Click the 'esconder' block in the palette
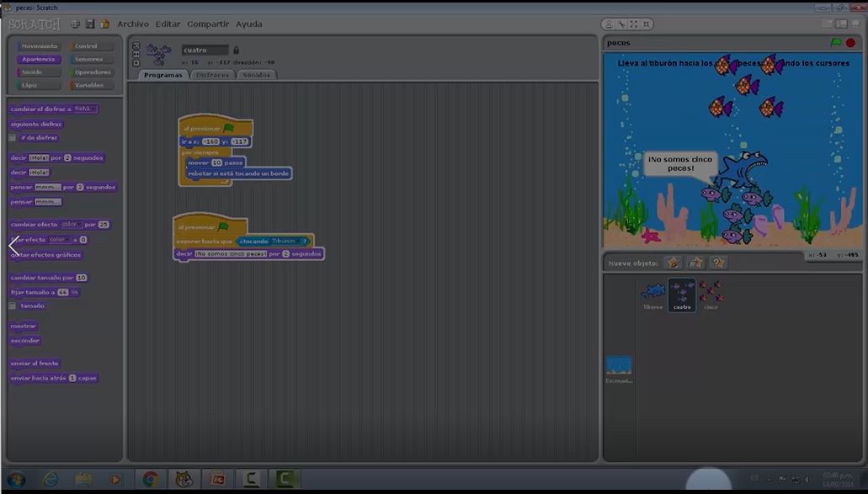 25,341
